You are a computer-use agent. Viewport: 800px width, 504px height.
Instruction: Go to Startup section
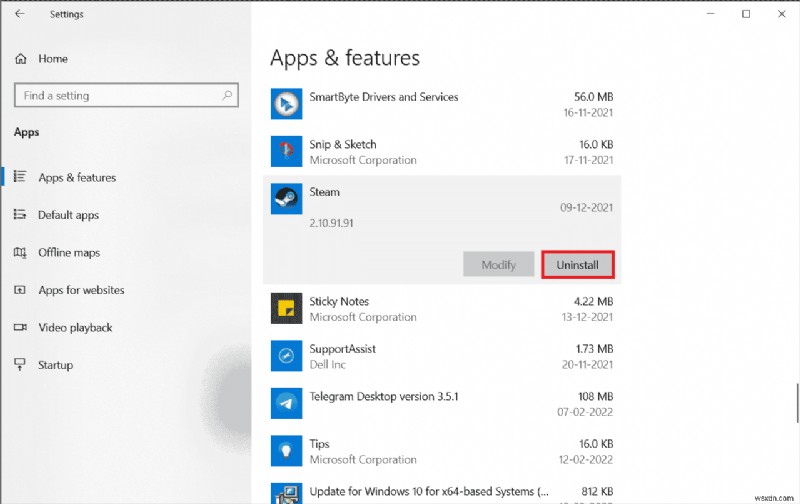pyautogui.click(x=55, y=365)
